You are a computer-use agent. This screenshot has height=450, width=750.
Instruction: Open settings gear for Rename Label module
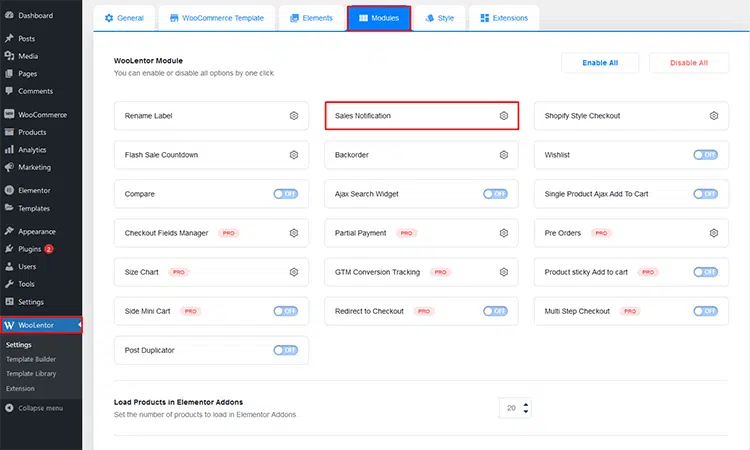click(294, 116)
